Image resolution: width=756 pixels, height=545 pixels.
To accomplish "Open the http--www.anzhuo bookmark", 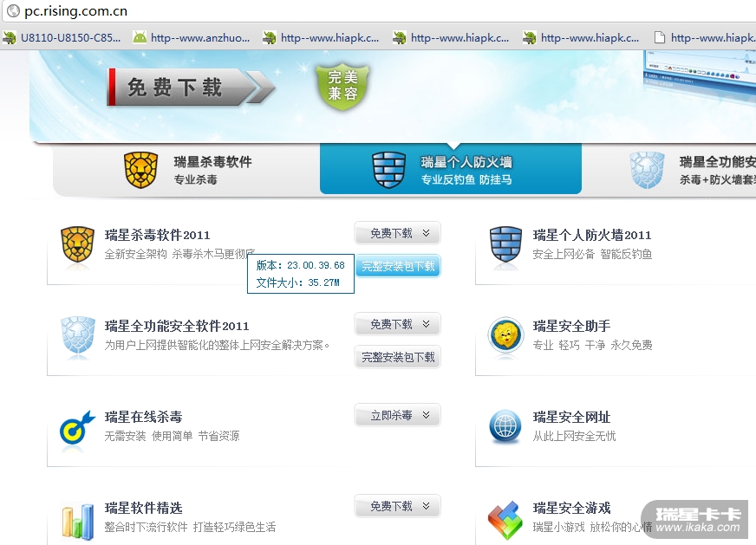I will point(192,37).
